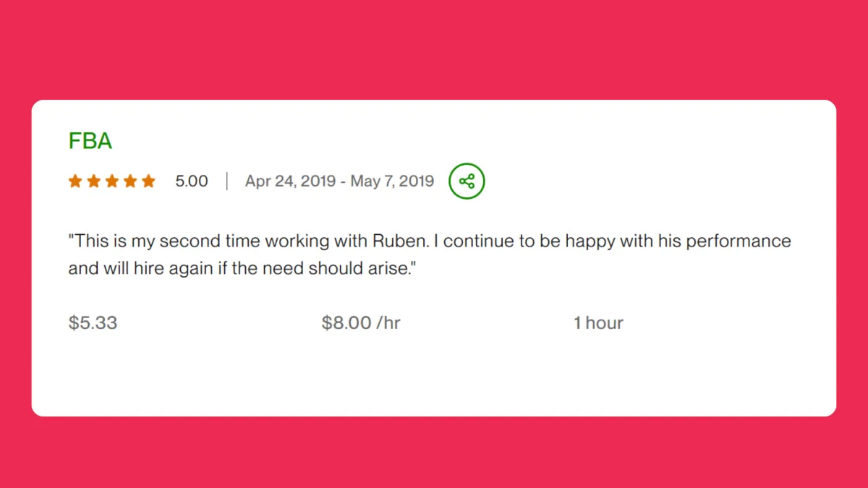Click the $8.00 /hr hourly rate
This screenshot has width=868, height=488.
361,322
